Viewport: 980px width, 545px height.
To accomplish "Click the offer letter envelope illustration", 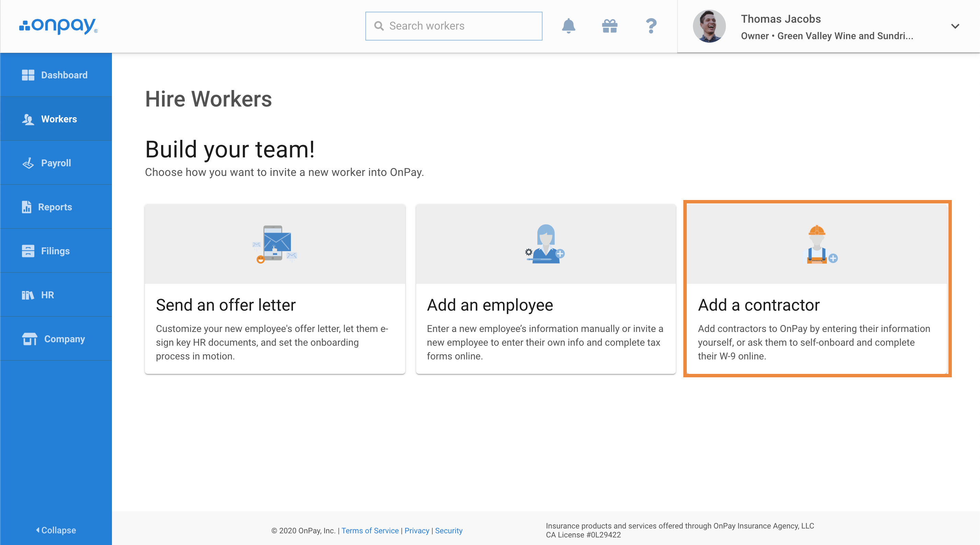I will (275, 244).
